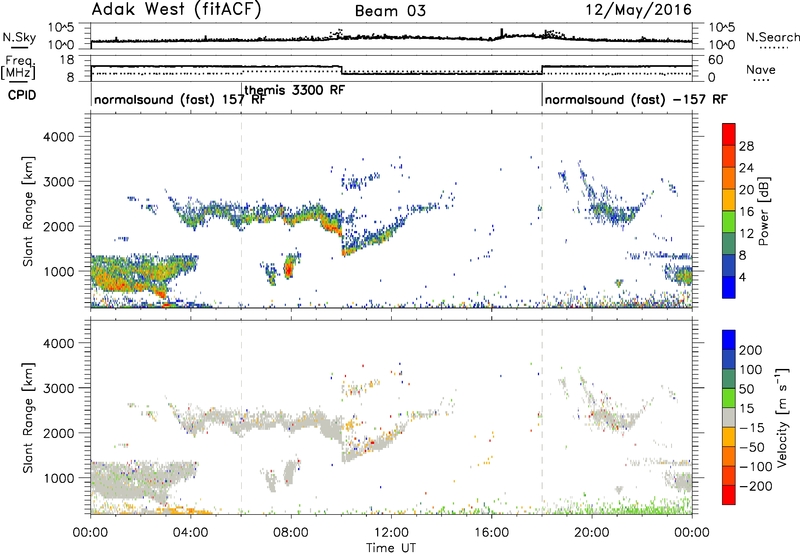Pick the gray -15 to 15 Velocity segment
Image resolution: width=800 pixels, height=554 pixels.
tap(729, 417)
